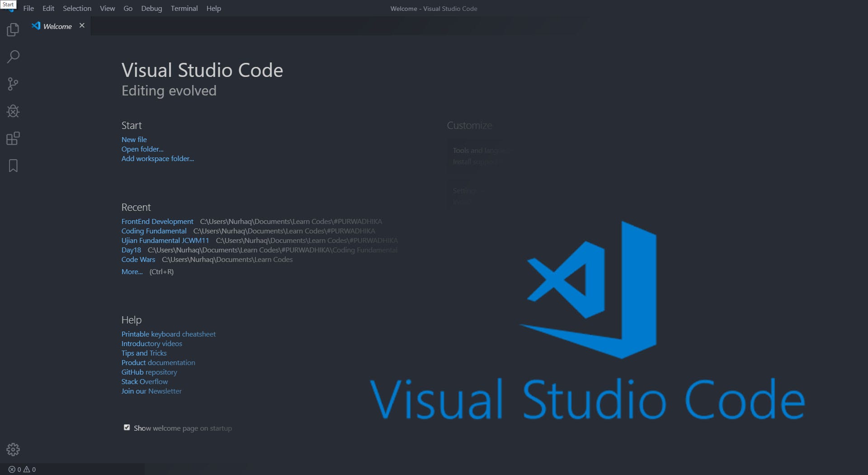Screen dimensions: 868x475
Task: Open the File menu
Action: coord(28,8)
